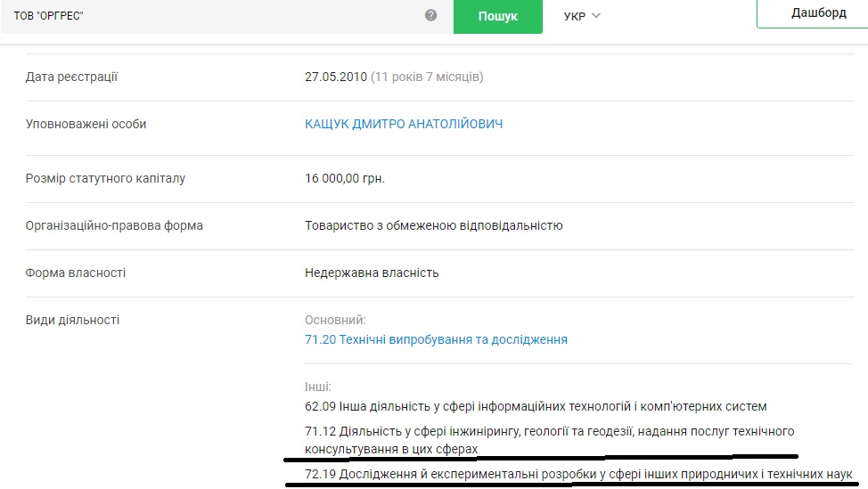Click the Дата реєстрації label

coord(72,77)
